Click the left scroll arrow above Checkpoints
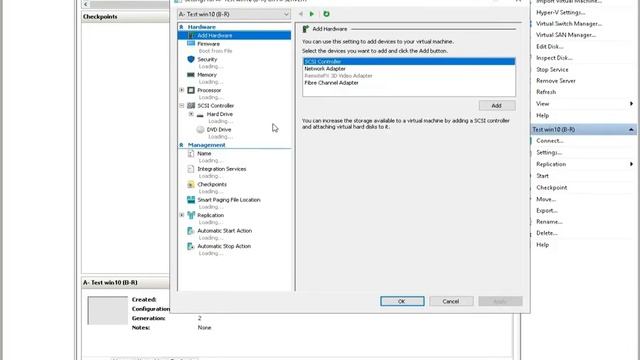 click(86, 4)
